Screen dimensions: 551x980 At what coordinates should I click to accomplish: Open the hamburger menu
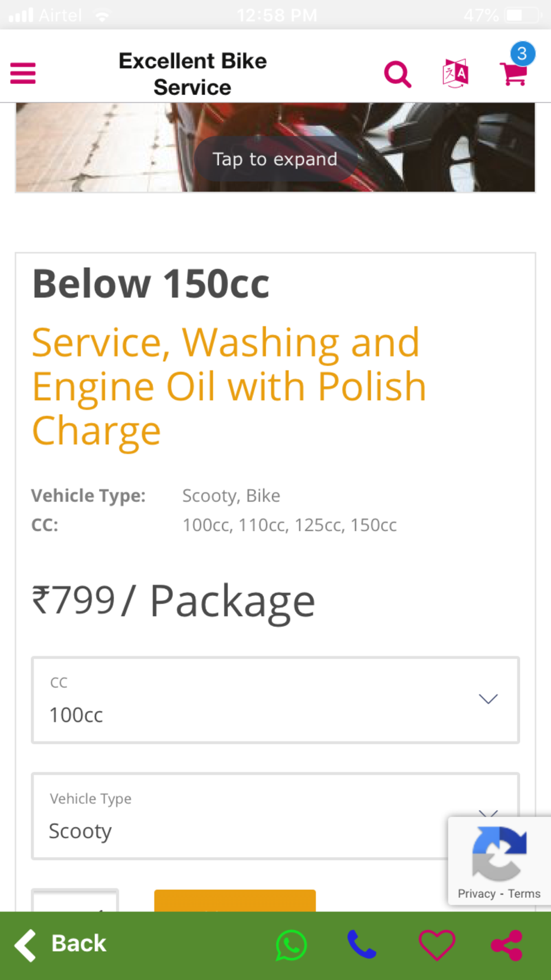pos(23,73)
